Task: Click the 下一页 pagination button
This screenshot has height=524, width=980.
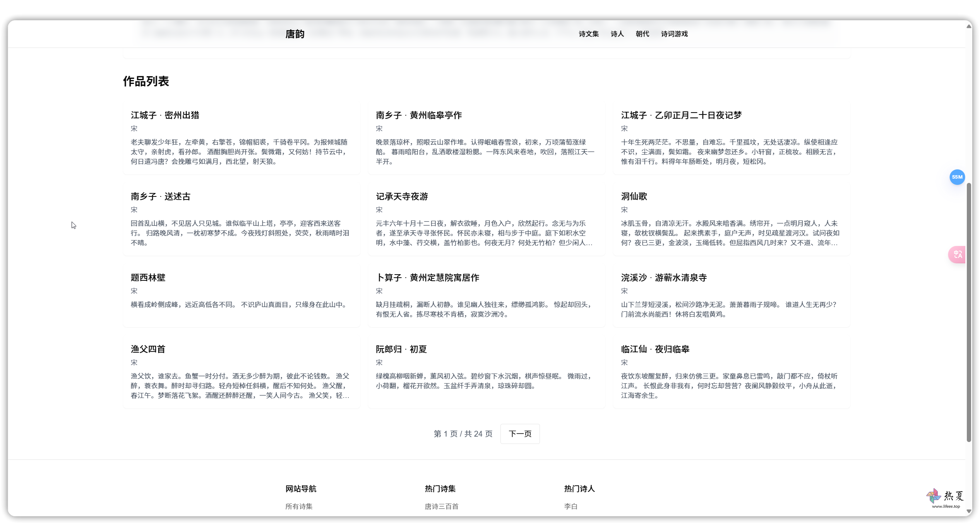Action: (x=520, y=434)
